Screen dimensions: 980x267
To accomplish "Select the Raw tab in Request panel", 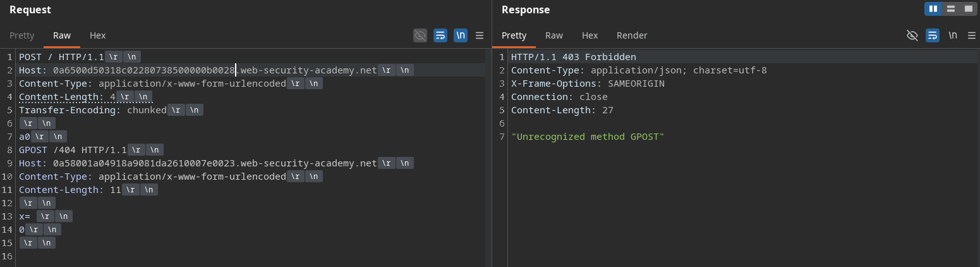I will [x=62, y=35].
